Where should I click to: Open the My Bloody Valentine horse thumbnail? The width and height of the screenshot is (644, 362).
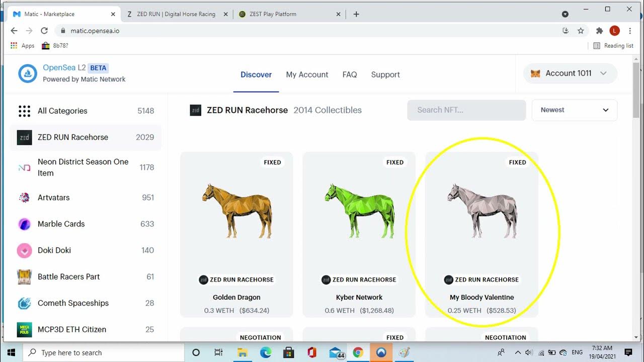[x=482, y=211]
